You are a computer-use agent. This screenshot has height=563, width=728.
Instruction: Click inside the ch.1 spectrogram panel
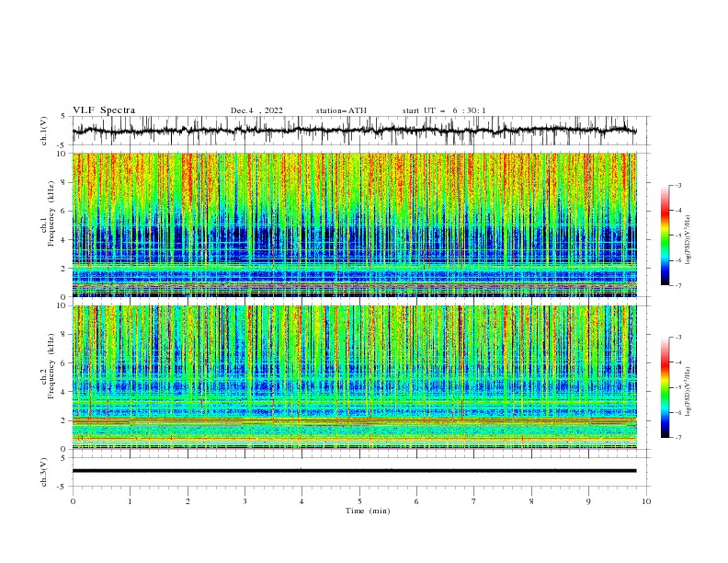355,224
